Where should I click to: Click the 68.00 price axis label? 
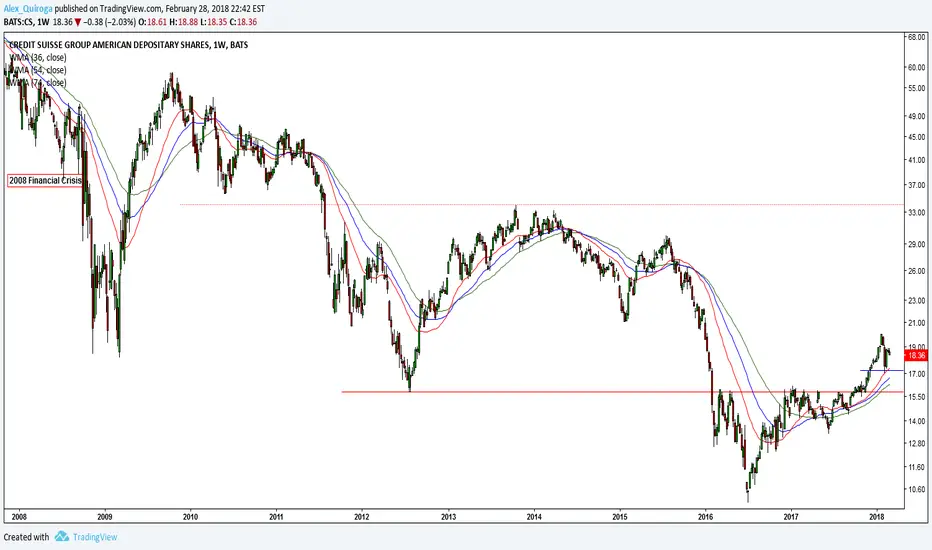tap(917, 37)
